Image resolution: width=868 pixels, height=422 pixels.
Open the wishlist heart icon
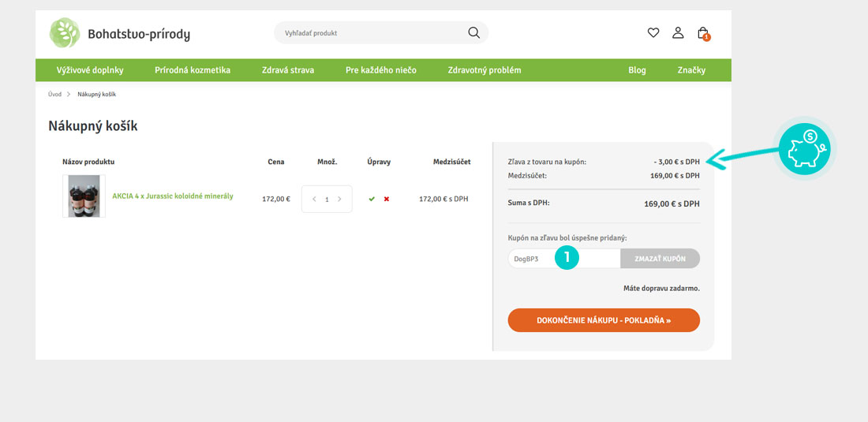tap(653, 32)
